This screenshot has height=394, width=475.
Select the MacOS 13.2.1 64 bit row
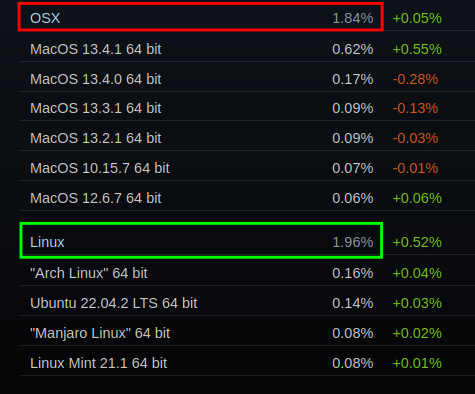[x=247, y=138]
